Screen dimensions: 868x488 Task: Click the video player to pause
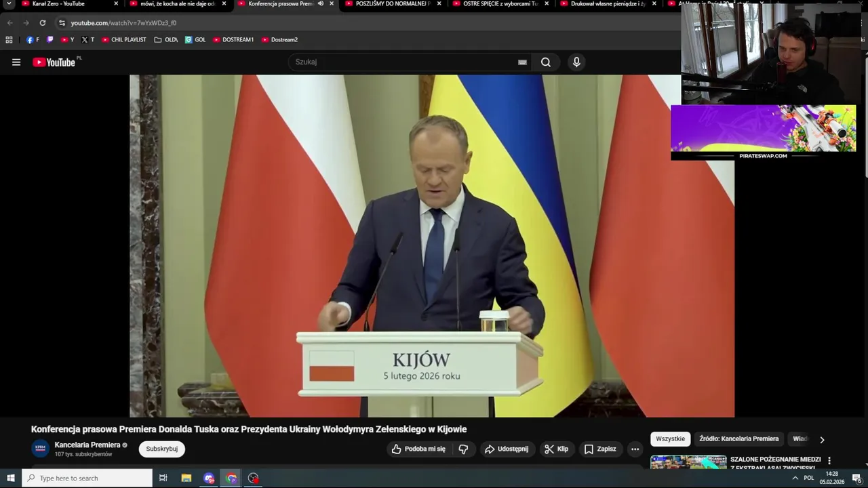[432, 245]
